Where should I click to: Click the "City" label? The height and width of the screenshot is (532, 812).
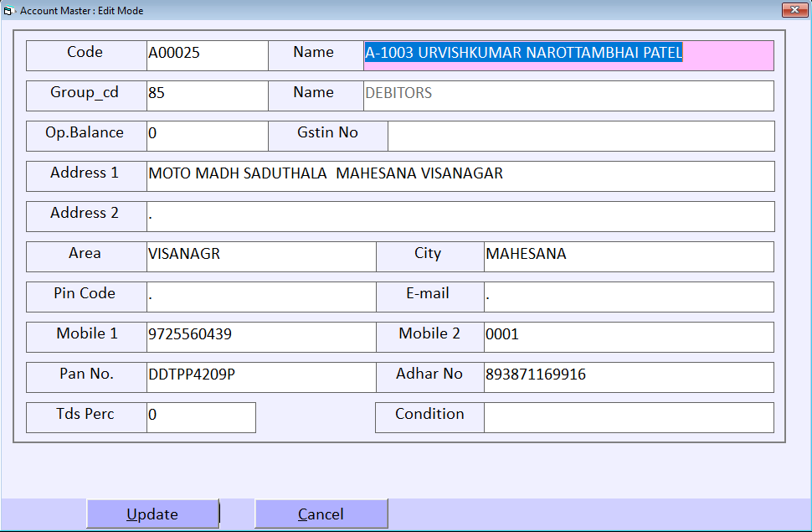point(428,254)
